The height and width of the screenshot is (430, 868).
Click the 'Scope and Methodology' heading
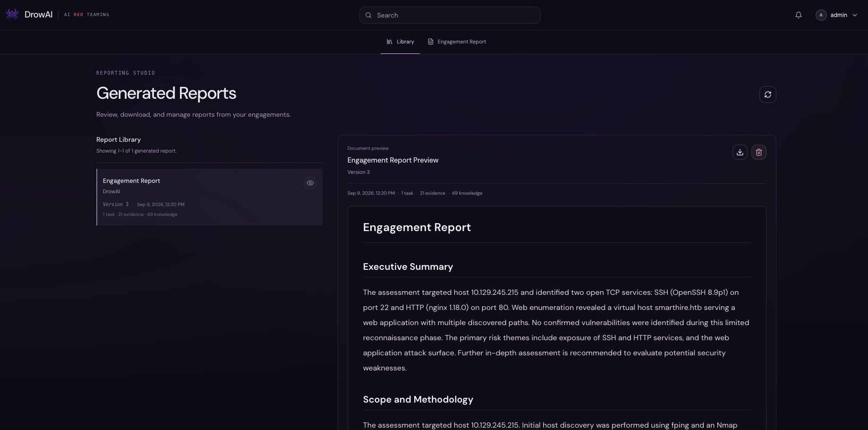(418, 399)
